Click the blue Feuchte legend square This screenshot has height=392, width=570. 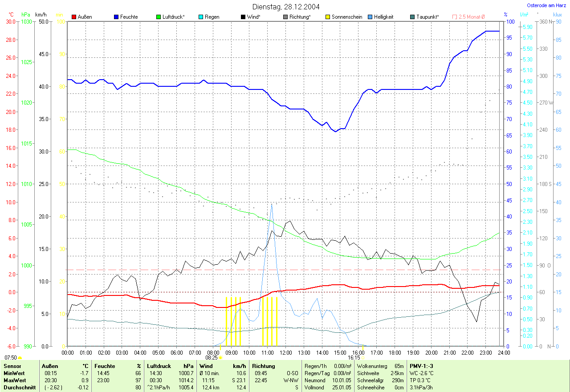click(116, 17)
